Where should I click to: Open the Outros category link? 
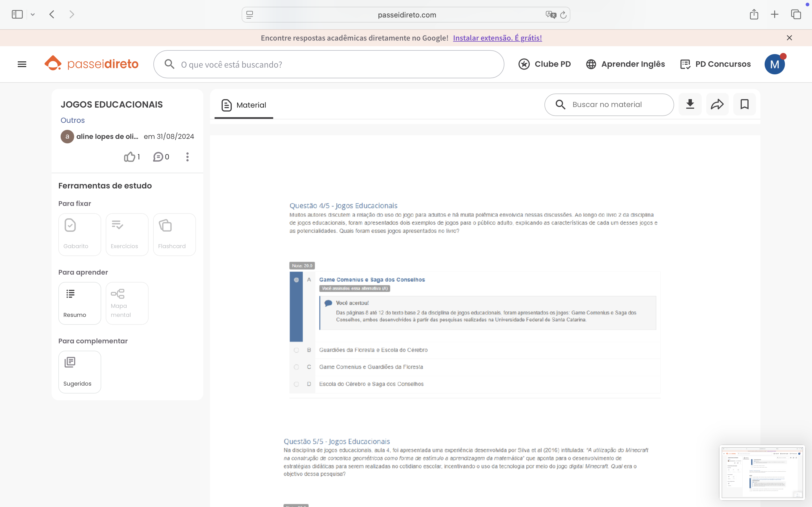(x=72, y=120)
